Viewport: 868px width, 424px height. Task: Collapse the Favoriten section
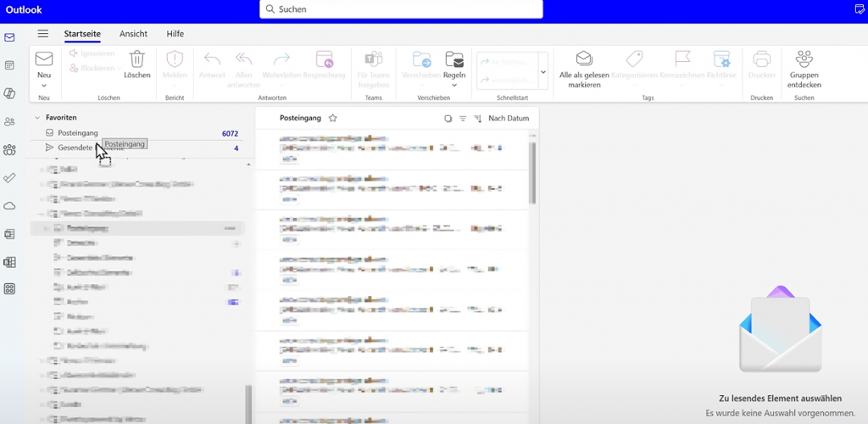37,118
